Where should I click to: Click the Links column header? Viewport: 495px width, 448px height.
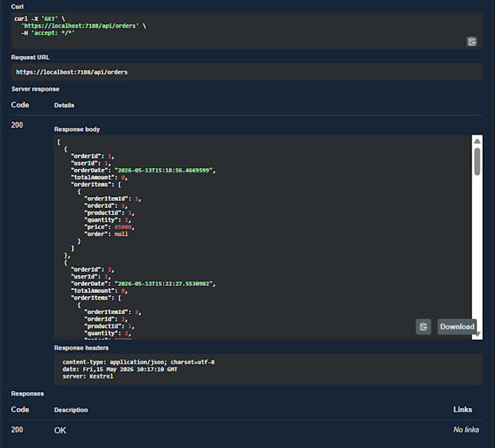tap(463, 409)
